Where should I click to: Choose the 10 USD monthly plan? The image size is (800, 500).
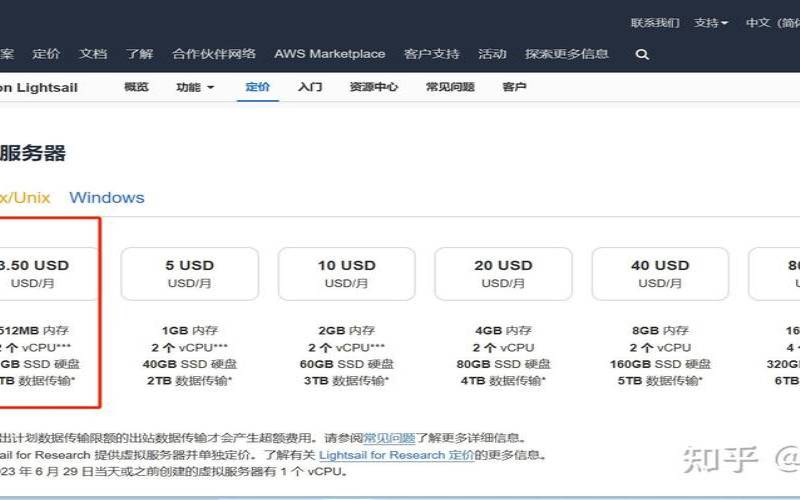[x=346, y=273]
